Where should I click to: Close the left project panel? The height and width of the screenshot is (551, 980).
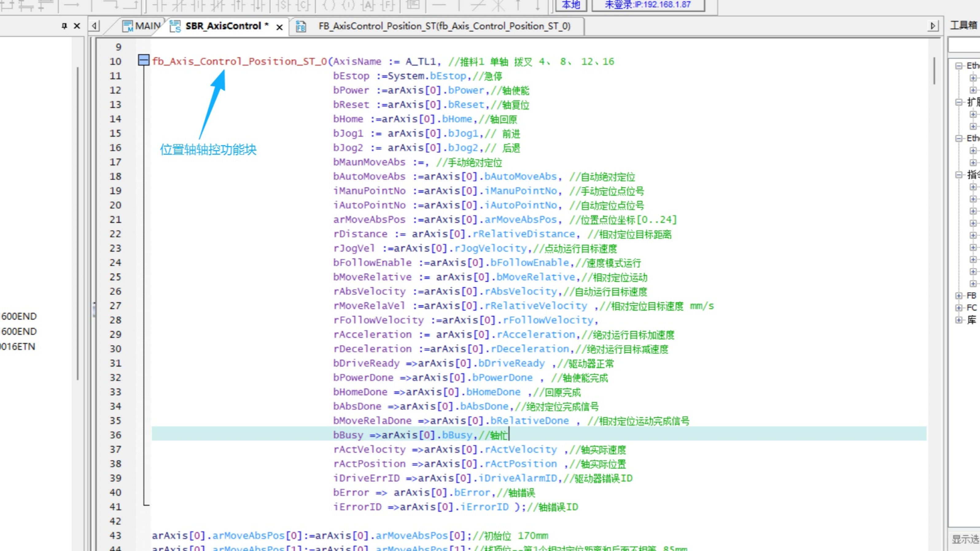point(77,26)
